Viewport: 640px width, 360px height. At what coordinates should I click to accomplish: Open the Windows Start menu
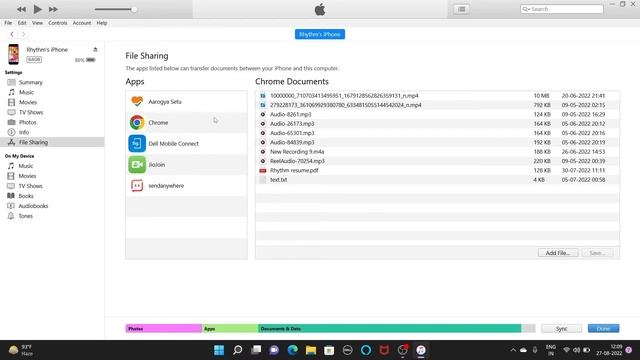[219, 350]
